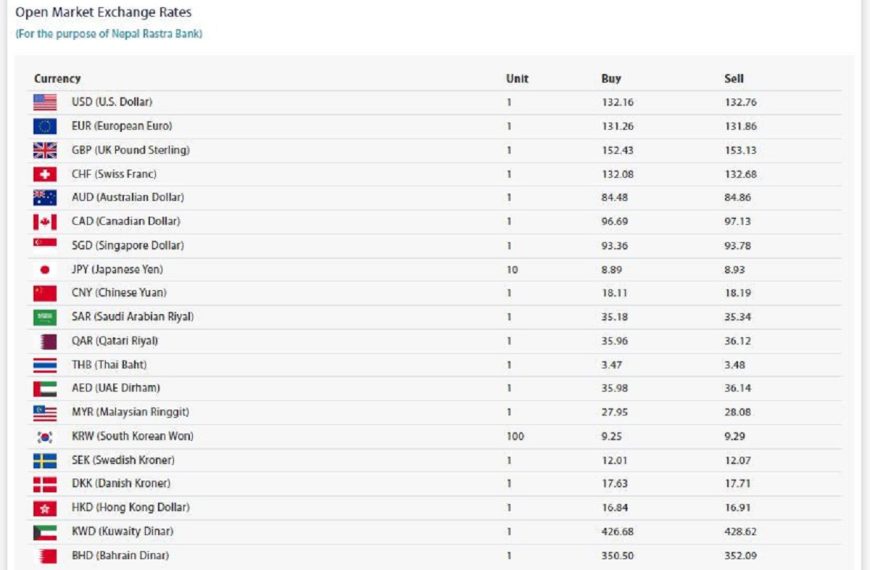This screenshot has height=570, width=870.
Task: Click the Swiss flag icon
Action: pyautogui.click(x=45, y=174)
